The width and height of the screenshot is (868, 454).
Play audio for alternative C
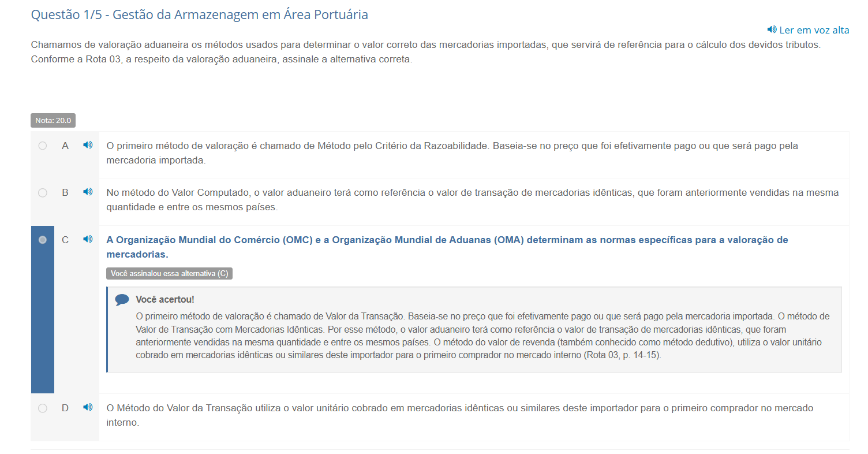coord(88,239)
